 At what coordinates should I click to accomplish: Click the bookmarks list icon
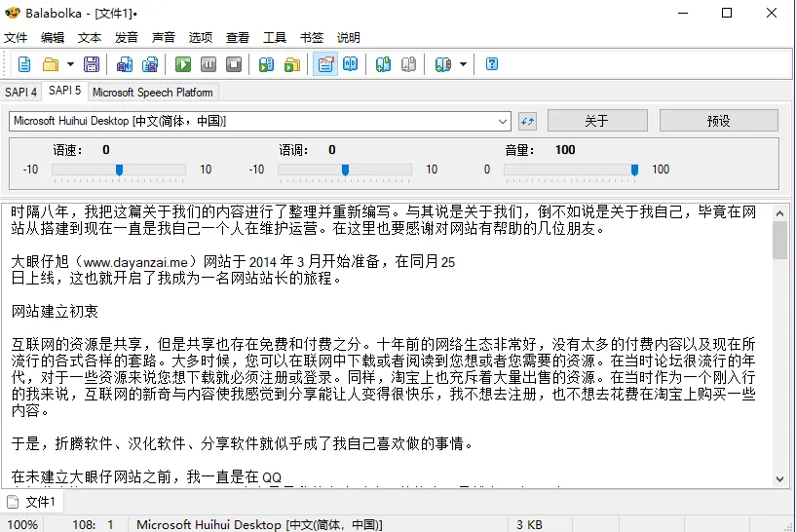coord(442,64)
